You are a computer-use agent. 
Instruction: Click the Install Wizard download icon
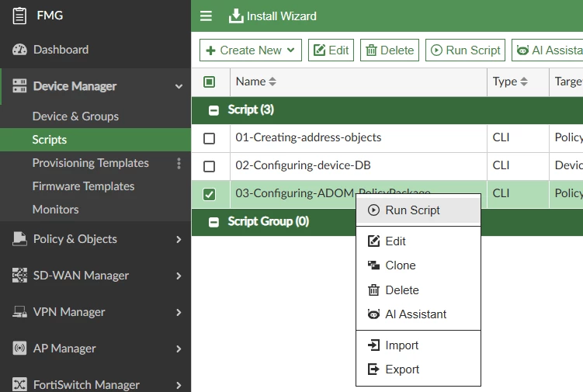point(236,16)
